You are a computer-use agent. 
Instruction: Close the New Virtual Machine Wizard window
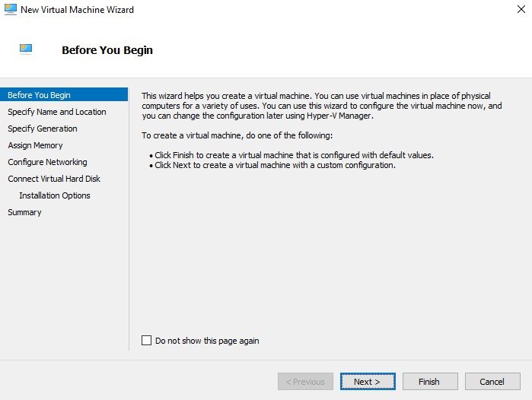521,9
